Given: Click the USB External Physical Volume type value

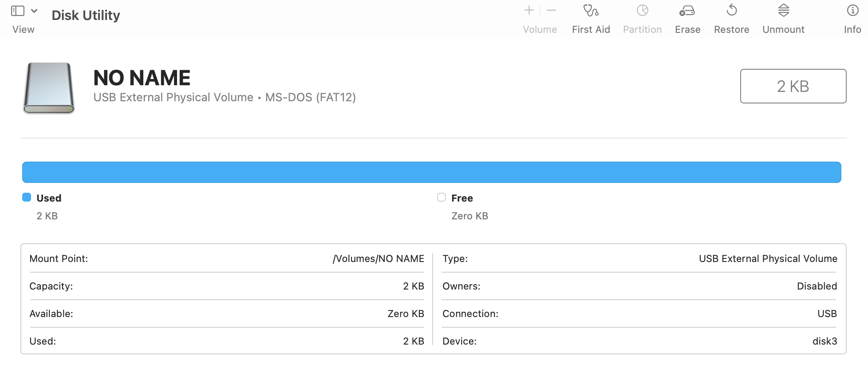Looking at the screenshot, I should [x=768, y=258].
